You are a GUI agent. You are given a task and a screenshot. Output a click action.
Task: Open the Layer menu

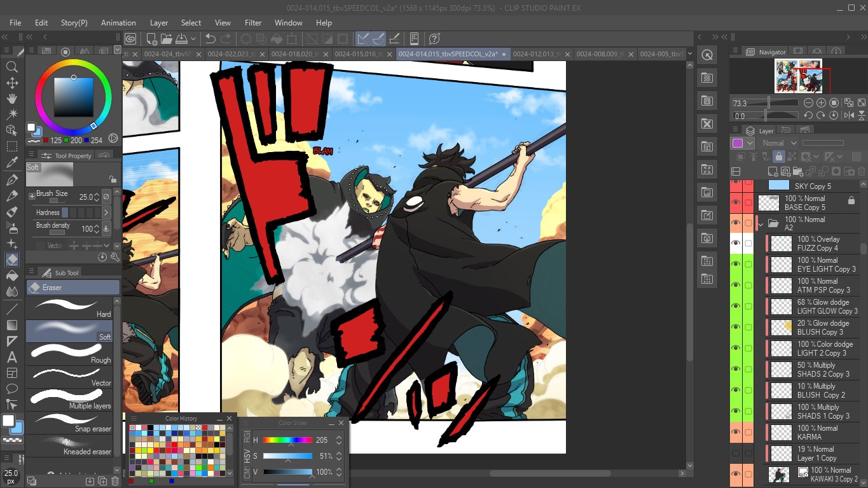159,22
